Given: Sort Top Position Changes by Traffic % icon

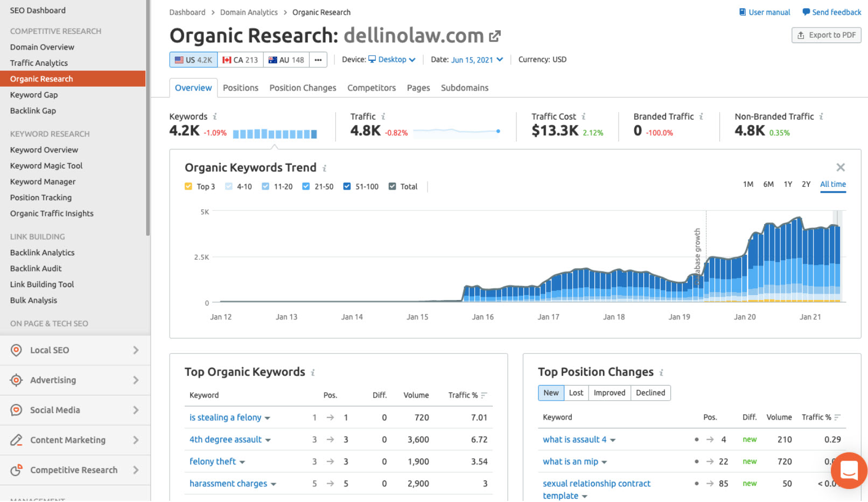Looking at the screenshot, I should click(837, 417).
